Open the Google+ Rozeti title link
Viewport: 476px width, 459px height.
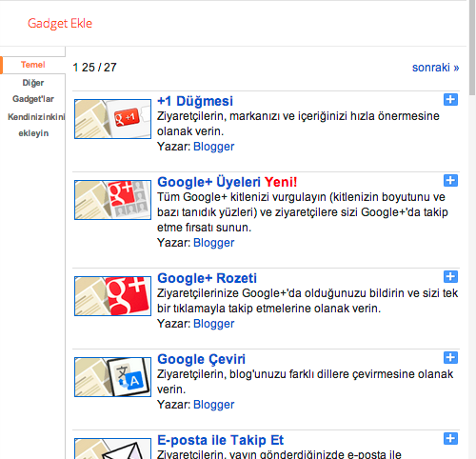(x=207, y=278)
